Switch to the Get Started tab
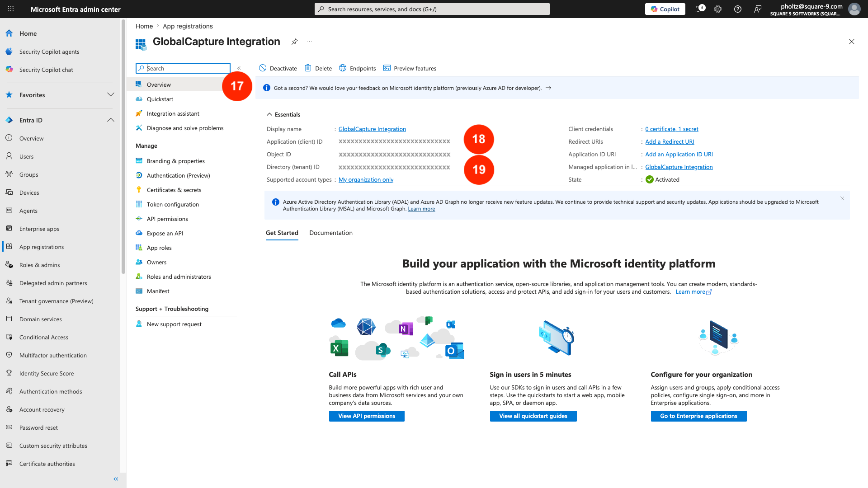This screenshot has width=868, height=488. (282, 233)
